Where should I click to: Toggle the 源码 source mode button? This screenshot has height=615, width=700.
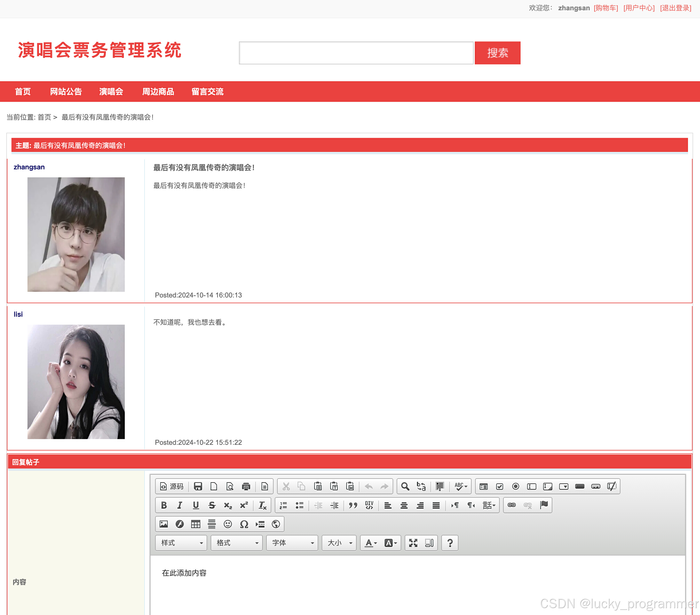[x=172, y=486]
